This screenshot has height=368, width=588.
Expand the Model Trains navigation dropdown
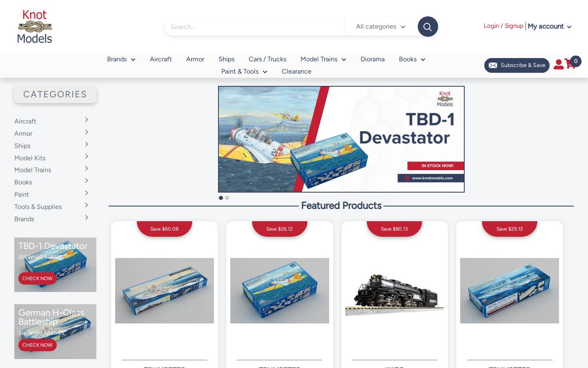tap(323, 59)
